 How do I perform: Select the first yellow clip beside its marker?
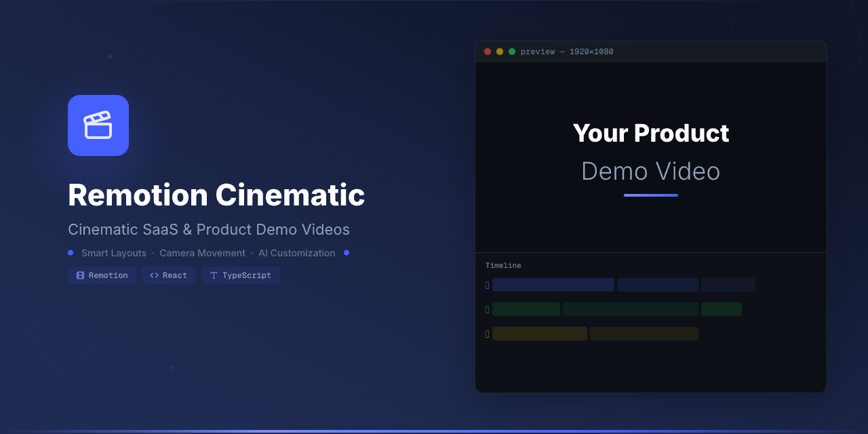pyautogui.click(x=540, y=334)
